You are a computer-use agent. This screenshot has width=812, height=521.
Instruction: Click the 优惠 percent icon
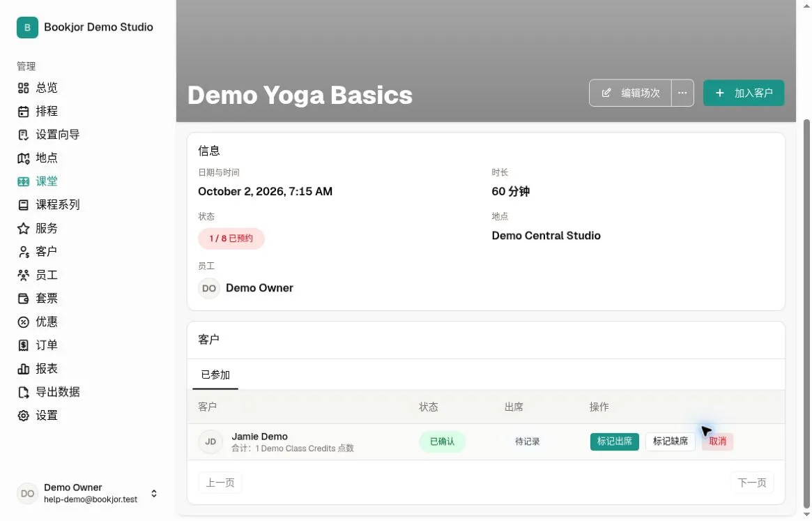click(23, 322)
